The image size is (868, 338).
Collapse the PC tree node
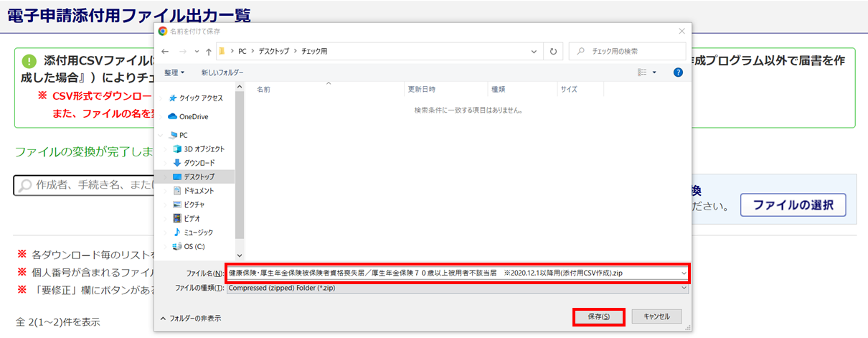[x=161, y=135]
